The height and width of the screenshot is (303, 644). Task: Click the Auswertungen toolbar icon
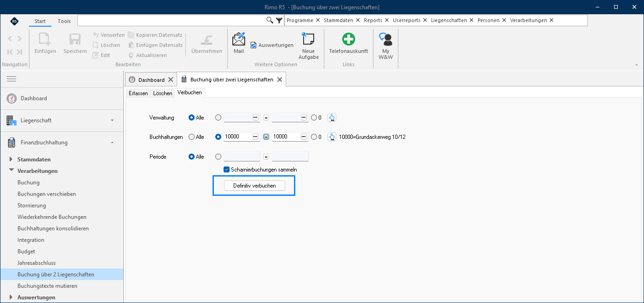pyautogui.click(x=253, y=45)
